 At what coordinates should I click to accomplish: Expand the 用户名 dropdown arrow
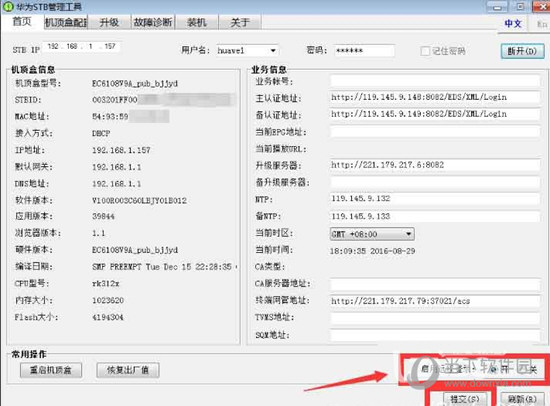pos(273,51)
